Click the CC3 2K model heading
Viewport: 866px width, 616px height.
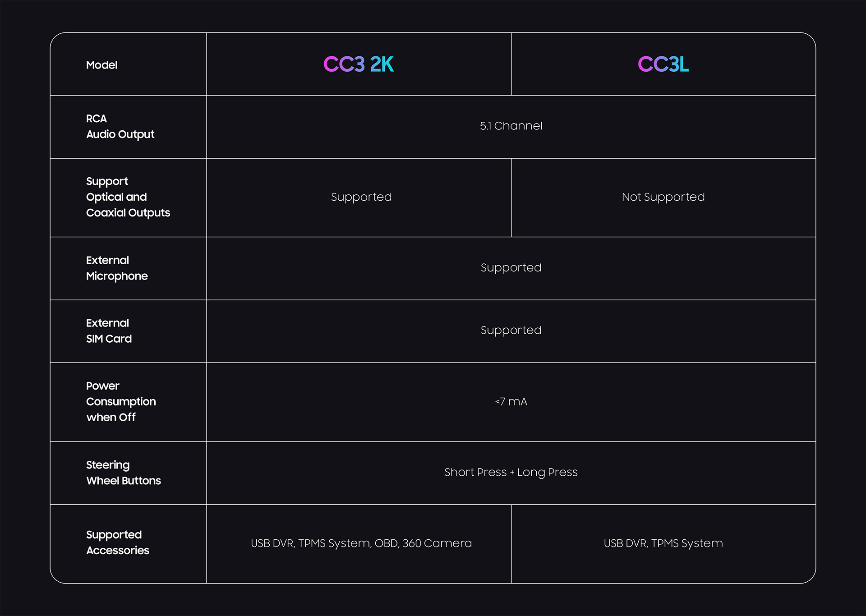[359, 64]
